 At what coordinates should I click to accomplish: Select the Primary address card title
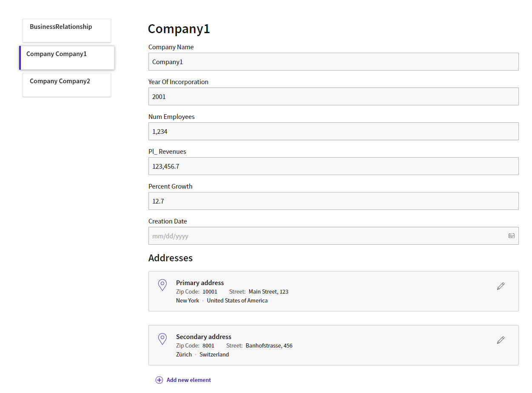pyautogui.click(x=200, y=283)
